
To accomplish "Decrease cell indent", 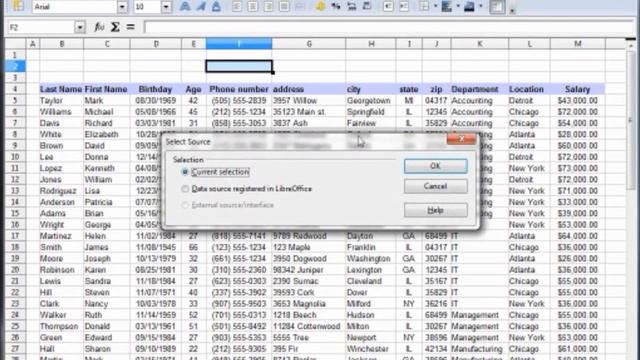I will click(x=388, y=7).
